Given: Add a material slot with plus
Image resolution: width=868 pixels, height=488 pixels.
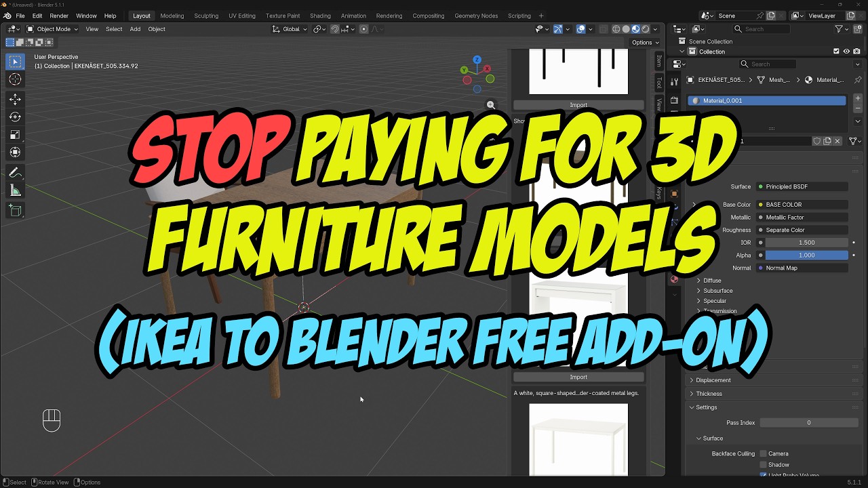Looking at the screenshot, I should coord(858,98).
